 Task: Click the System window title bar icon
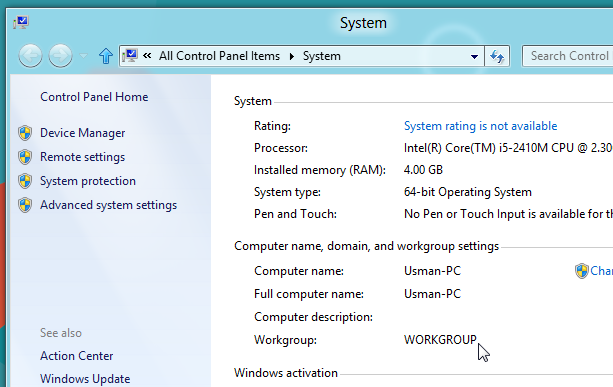[21, 22]
